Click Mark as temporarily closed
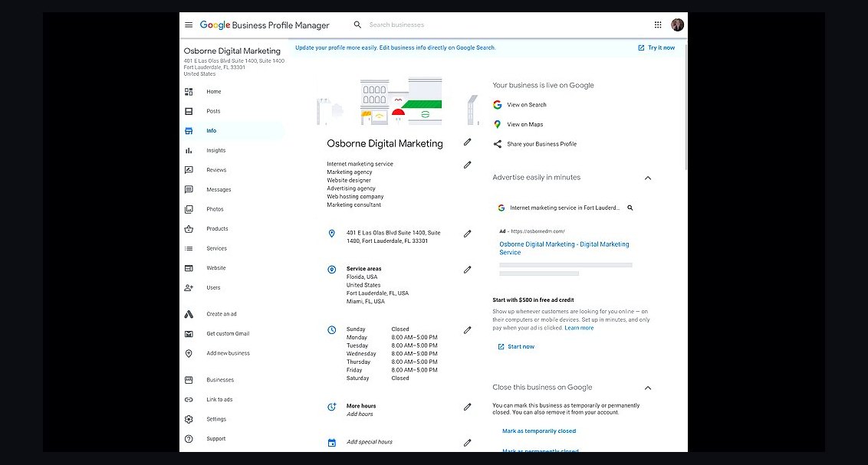The width and height of the screenshot is (868, 465). point(539,431)
